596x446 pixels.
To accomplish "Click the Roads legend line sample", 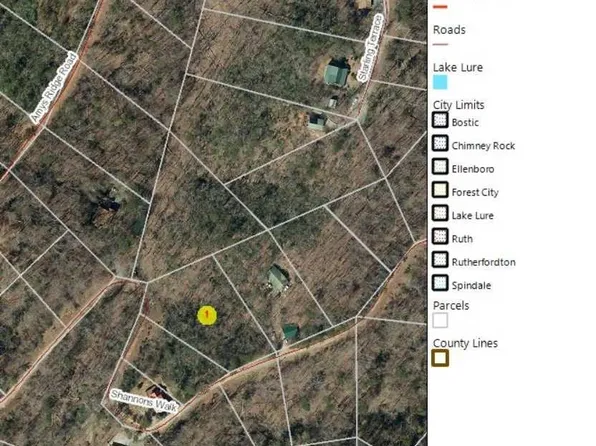I will [441, 44].
